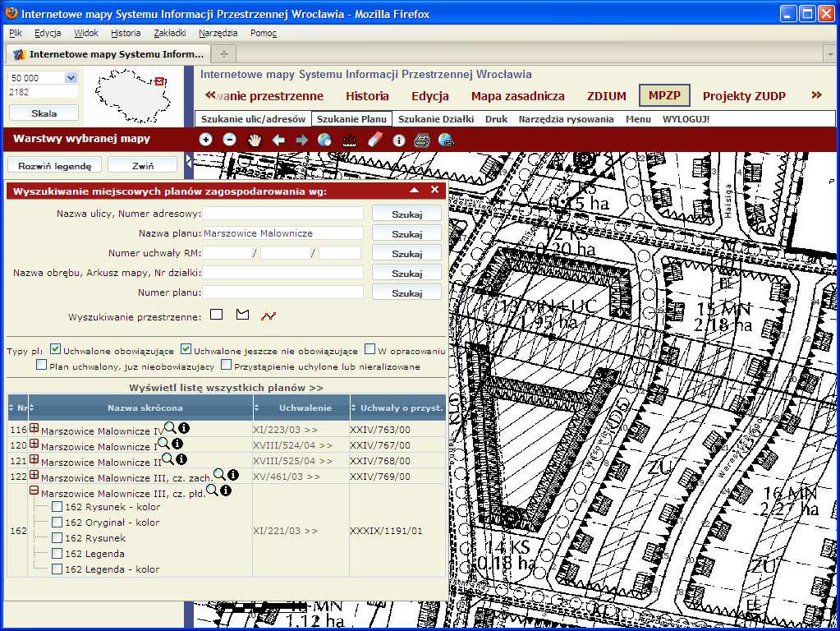Click the Wrocław overview map thumbnail
This screenshot has width=840, height=631.
pyautogui.click(x=133, y=96)
